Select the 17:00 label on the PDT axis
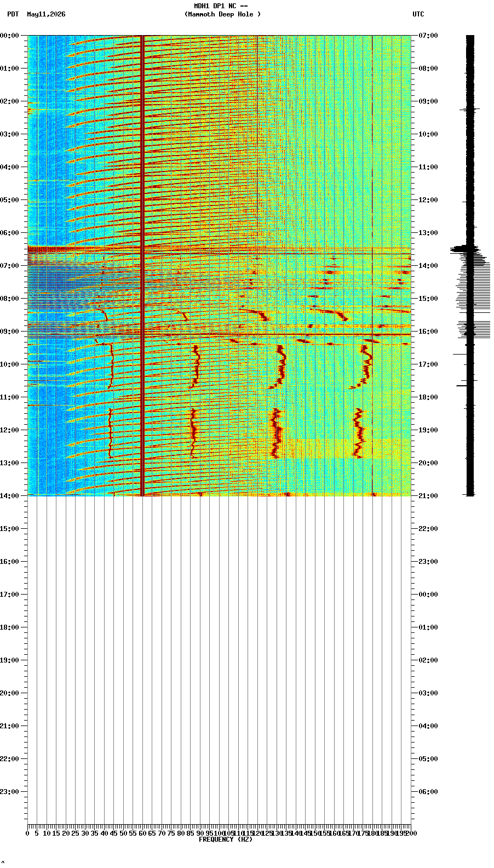This screenshot has width=494, height=868. (x=9, y=595)
